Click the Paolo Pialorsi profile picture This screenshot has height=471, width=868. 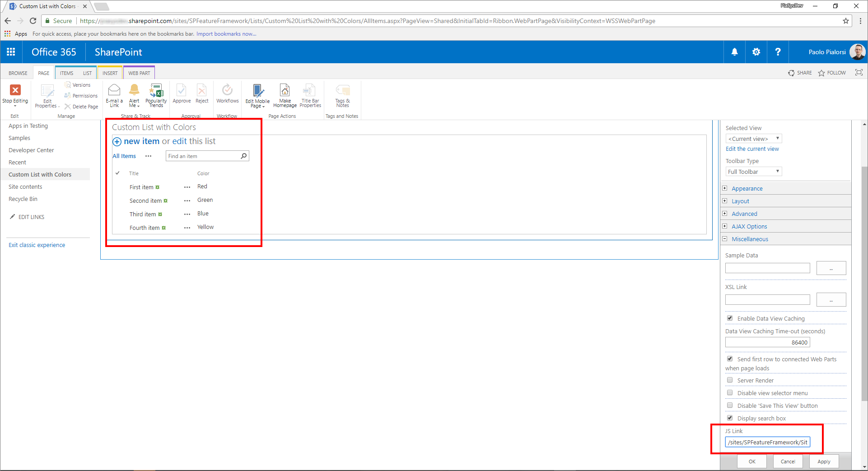pos(857,52)
